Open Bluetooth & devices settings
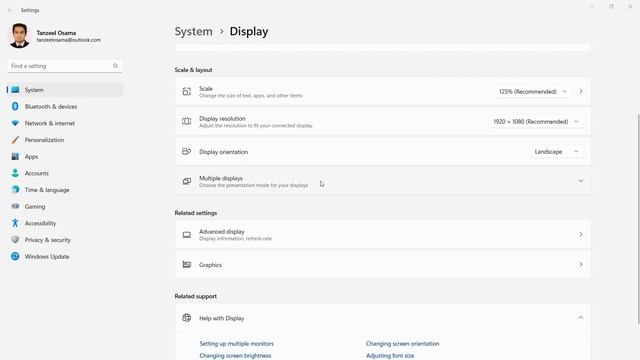The width and height of the screenshot is (640, 360). coord(65,107)
